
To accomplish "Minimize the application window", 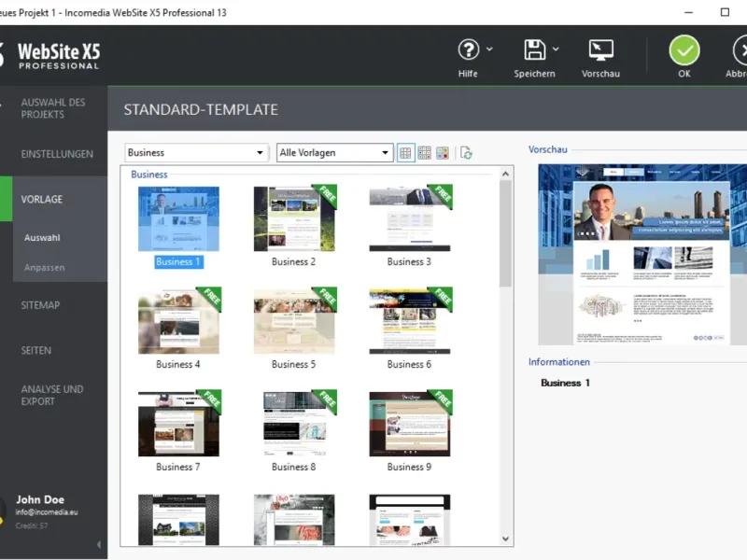I will click(688, 12).
